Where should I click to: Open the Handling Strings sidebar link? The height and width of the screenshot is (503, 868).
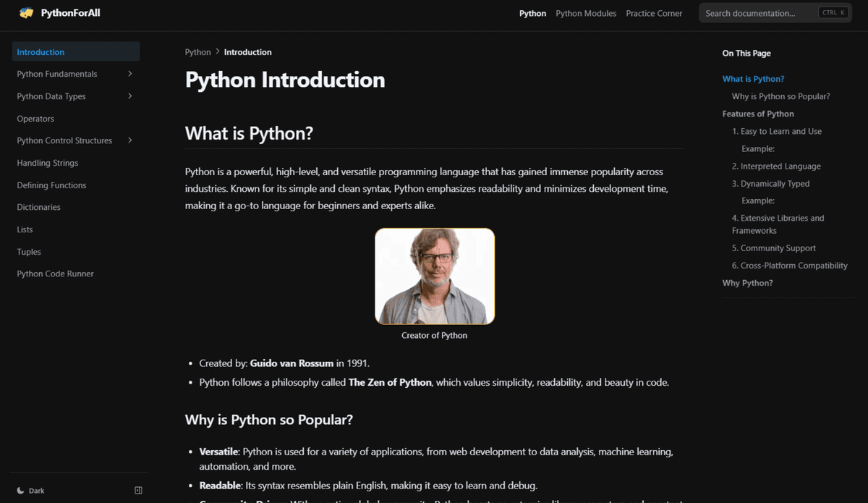tap(48, 163)
